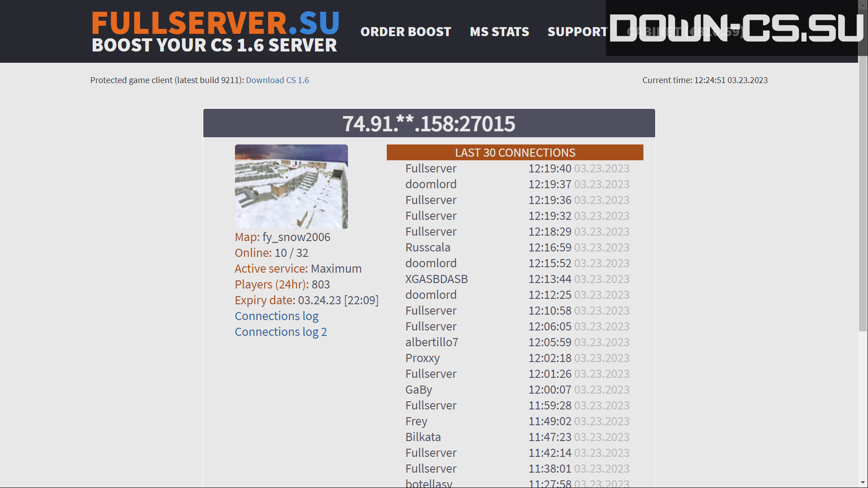Click the Fullserver entry at 12:18:29
Image resolution: width=868 pixels, height=488 pixels.
pyautogui.click(x=431, y=232)
